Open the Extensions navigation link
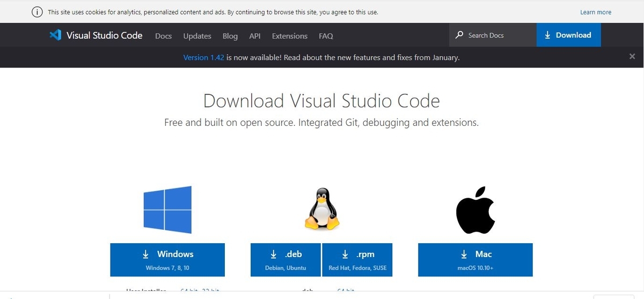 tap(290, 36)
